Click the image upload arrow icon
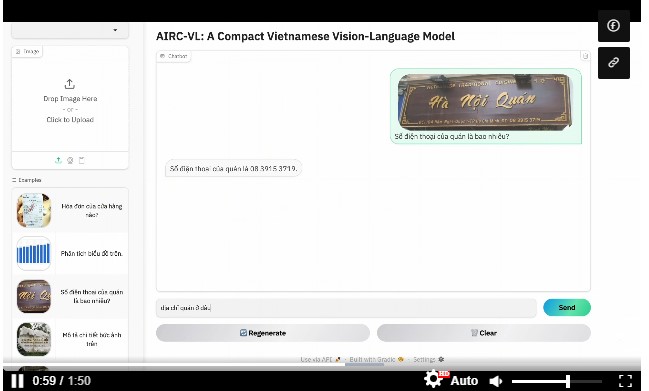The height and width of the screenshot is (391, 649). pos(58,160)
